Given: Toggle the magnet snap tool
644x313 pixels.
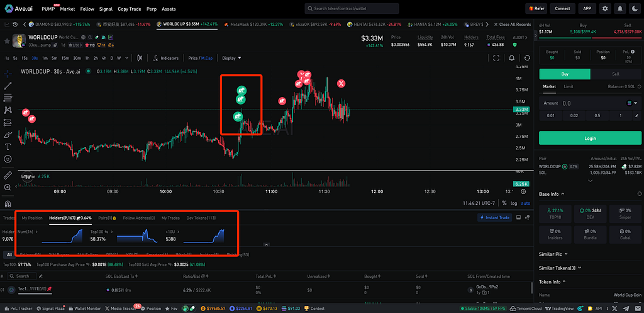Looking at the screenshot, I should tap(8, 204).
